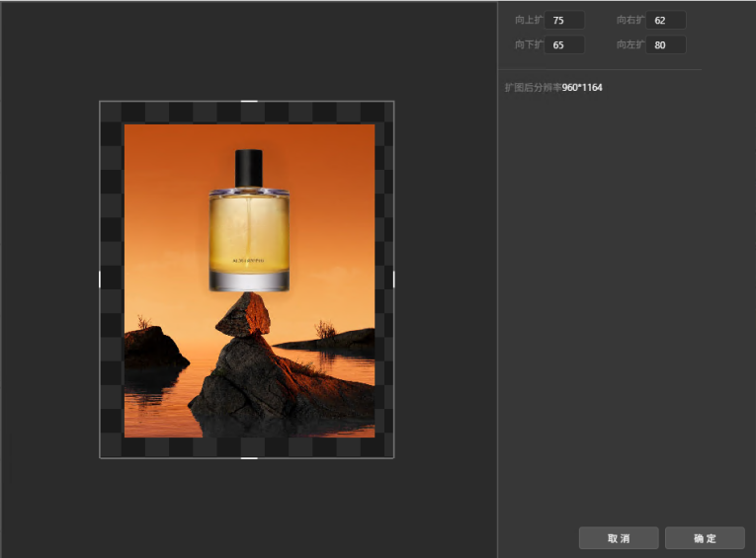Click the bottom edge handle of expand frame
Image resolution: width=756 pixels, height=558 pixels.
click(x=249, y=457)
